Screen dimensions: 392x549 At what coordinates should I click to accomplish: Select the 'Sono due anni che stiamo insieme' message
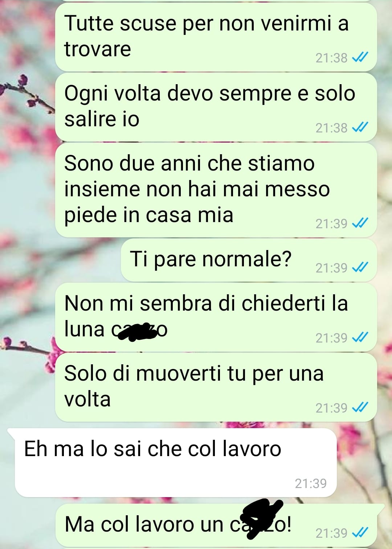(216, 190)
